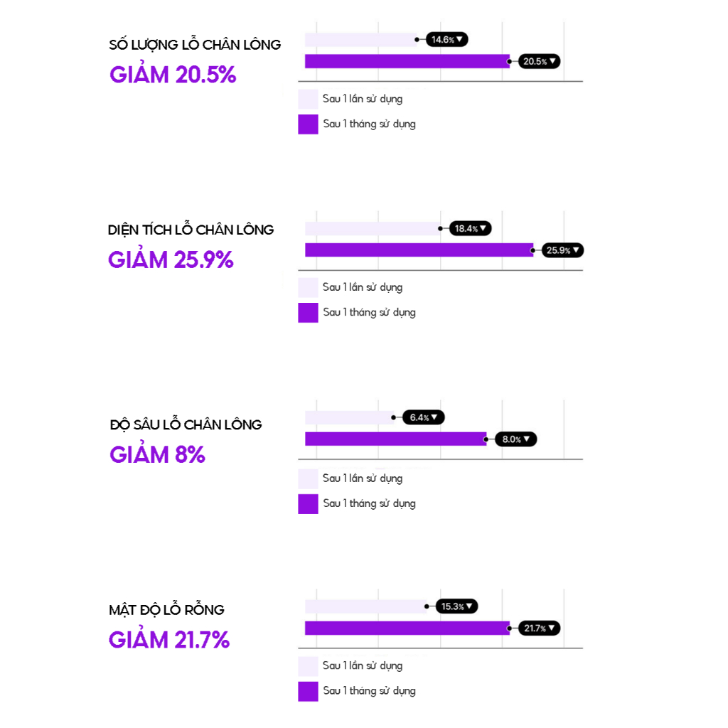Click purple swatch in second chart legend
The image size is (728, 728).
(x=308, y=312)
